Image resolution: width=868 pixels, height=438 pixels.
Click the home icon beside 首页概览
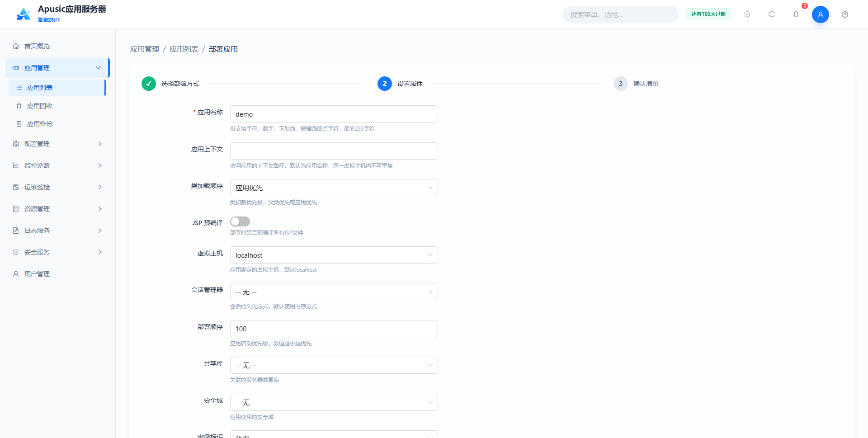coord(16,46)
